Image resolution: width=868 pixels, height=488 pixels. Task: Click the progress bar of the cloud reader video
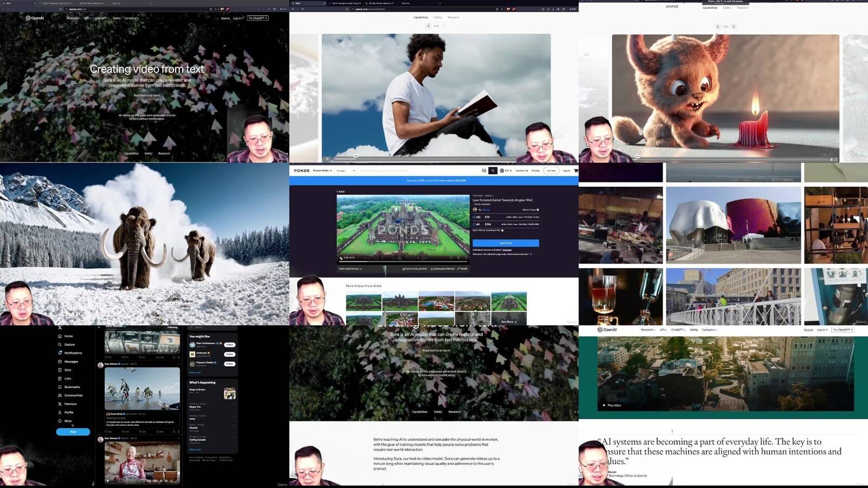pos(425,159)
